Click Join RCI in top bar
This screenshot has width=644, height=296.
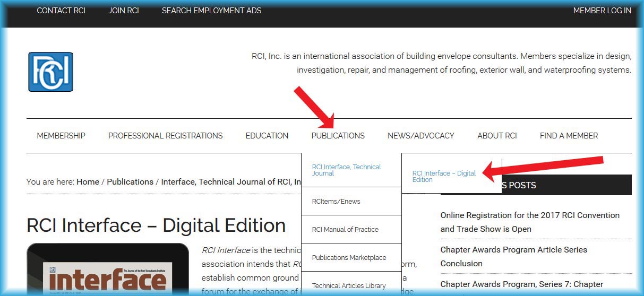[124, 11]
